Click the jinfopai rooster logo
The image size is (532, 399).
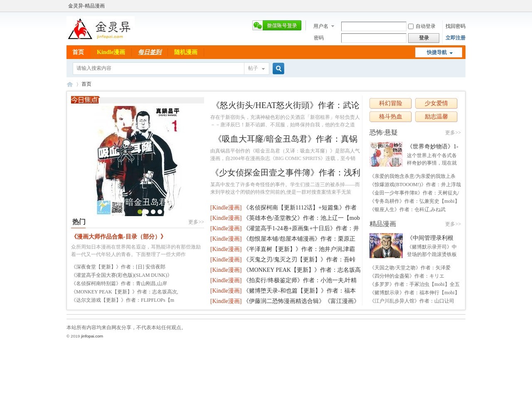[x=79, y=29]
